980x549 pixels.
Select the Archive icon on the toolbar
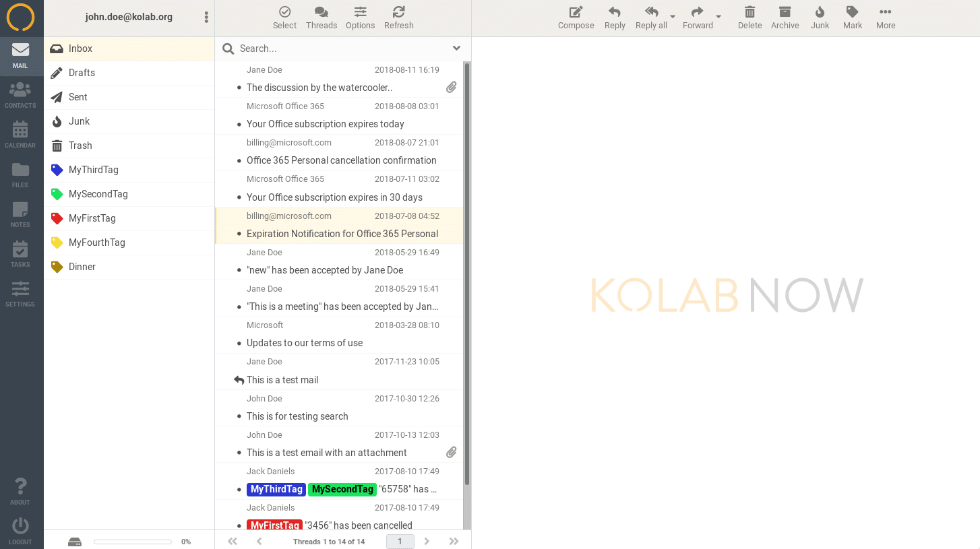[785, 18]
